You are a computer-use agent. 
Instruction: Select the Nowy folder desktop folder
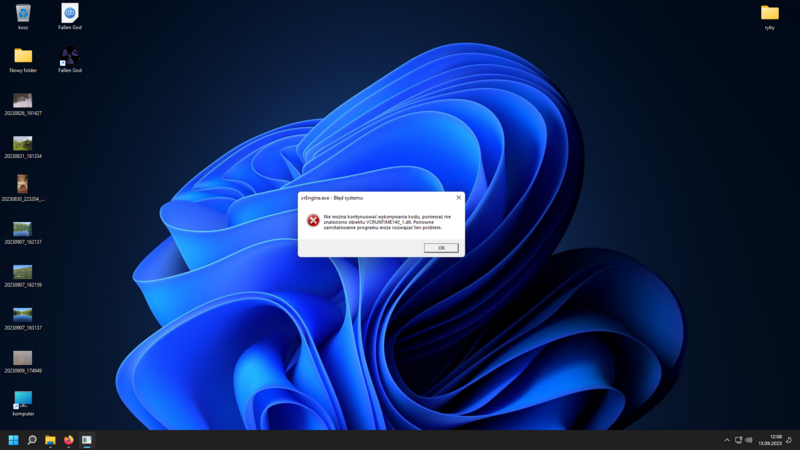click(x=23, y=60)
